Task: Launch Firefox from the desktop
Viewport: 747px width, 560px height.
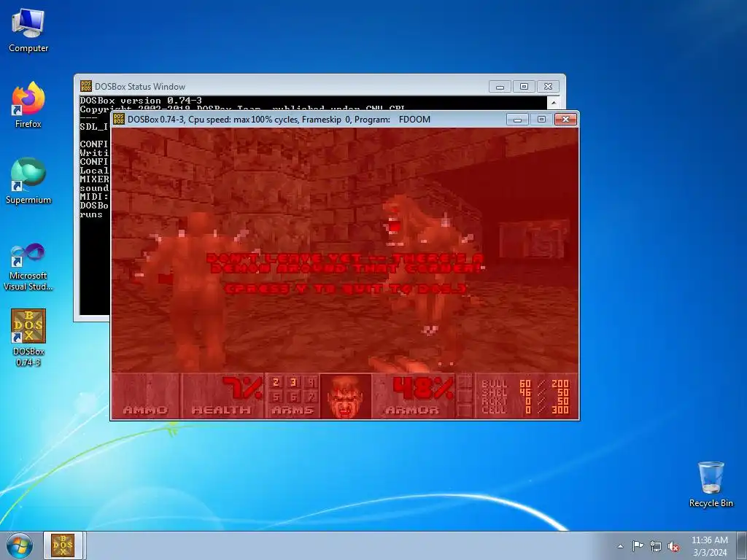Action: click(28, 105)
